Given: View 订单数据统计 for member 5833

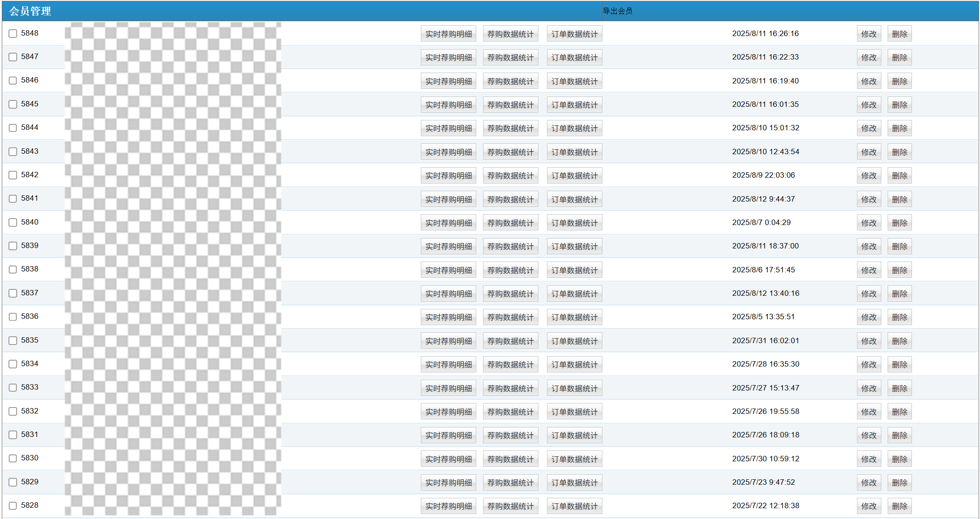Looking at the screenshot, I should click(574, 388).
